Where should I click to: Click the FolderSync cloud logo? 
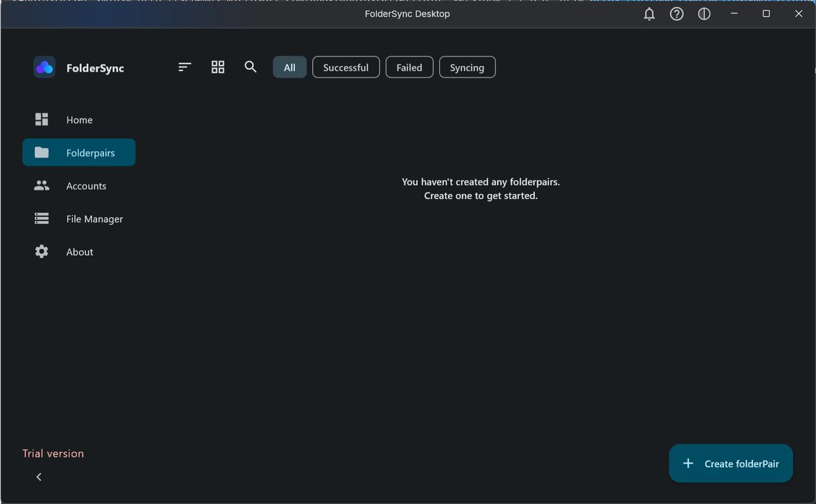44,67
